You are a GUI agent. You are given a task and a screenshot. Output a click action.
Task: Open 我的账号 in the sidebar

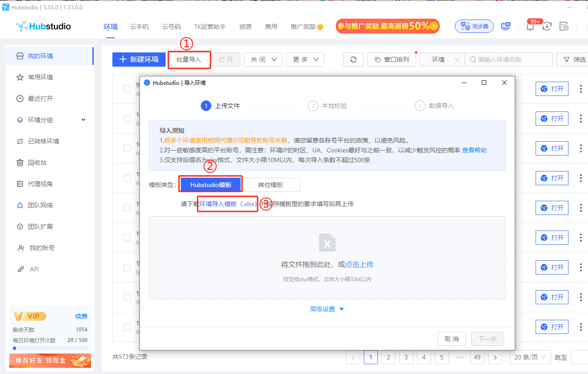tap(49, 248)
